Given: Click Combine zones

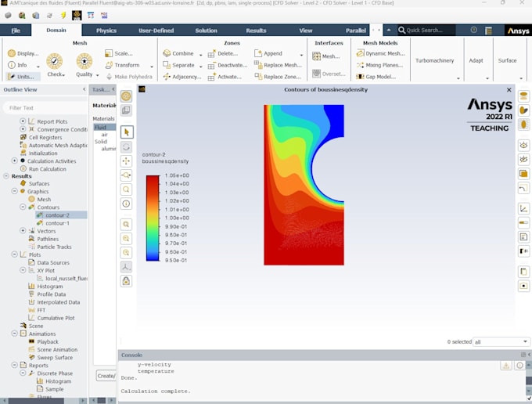Looking at the screenshot, I should pos(178,53).
